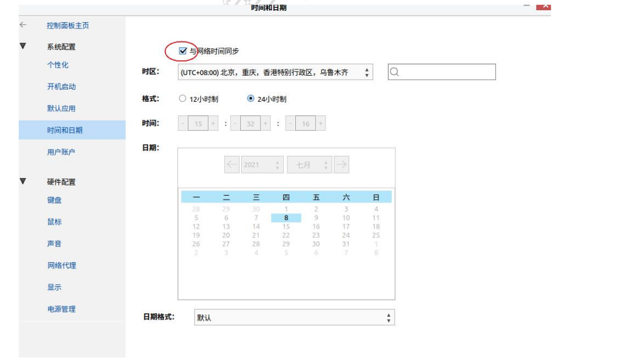This screenshot has height=364, width=624.
Task: Click the plus button beside hour 15
Action: (213, 123)
